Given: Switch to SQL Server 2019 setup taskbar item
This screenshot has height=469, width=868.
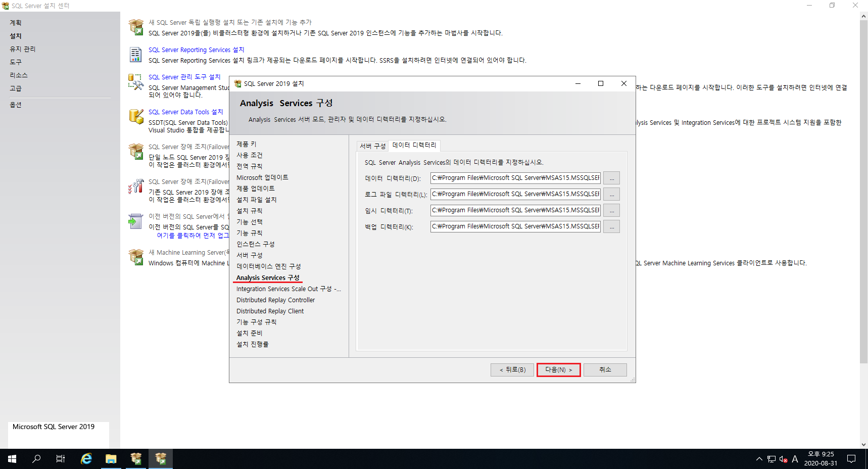Looking at the screenshot, I should pyautogui.click(x=161, y=459).
